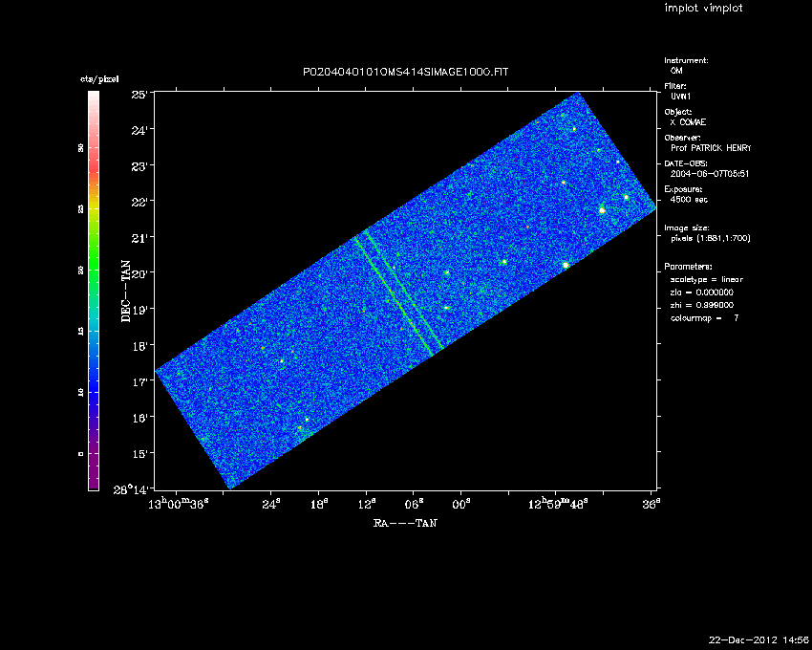Click the 15' declination tick label
The height and width of the screenshot is (650, 812).
[139, 453]
